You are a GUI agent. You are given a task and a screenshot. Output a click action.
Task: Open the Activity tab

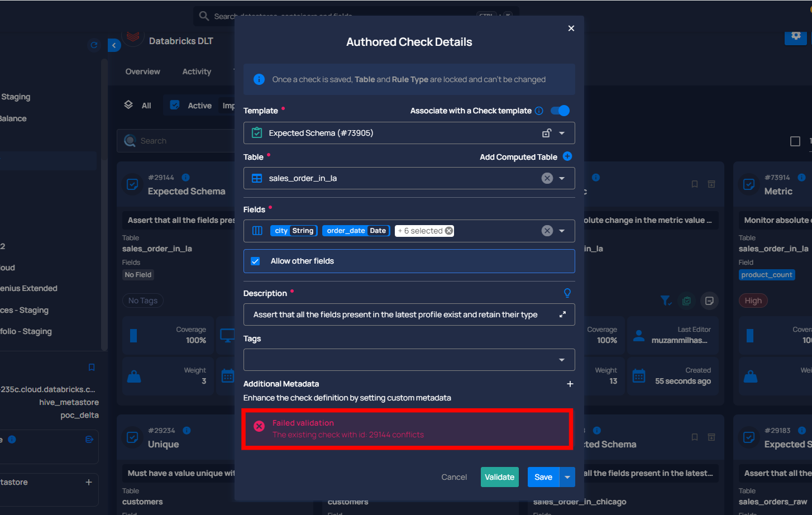[x=197, y=71]
